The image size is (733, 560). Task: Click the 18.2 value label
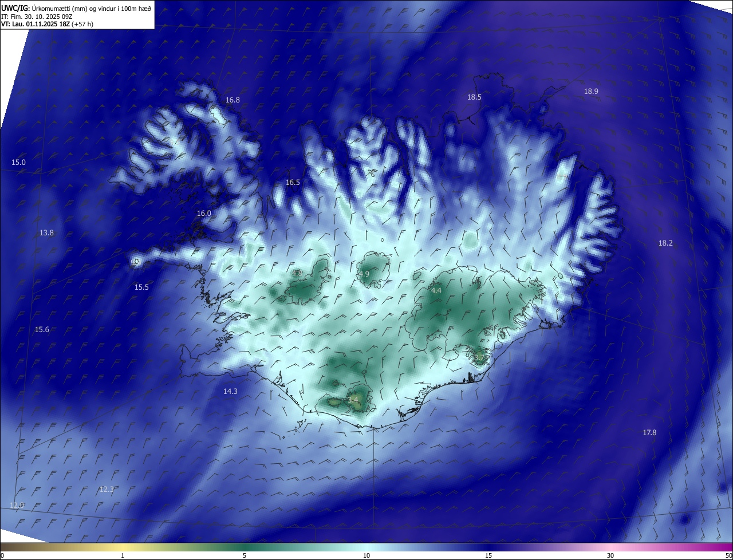665,243
